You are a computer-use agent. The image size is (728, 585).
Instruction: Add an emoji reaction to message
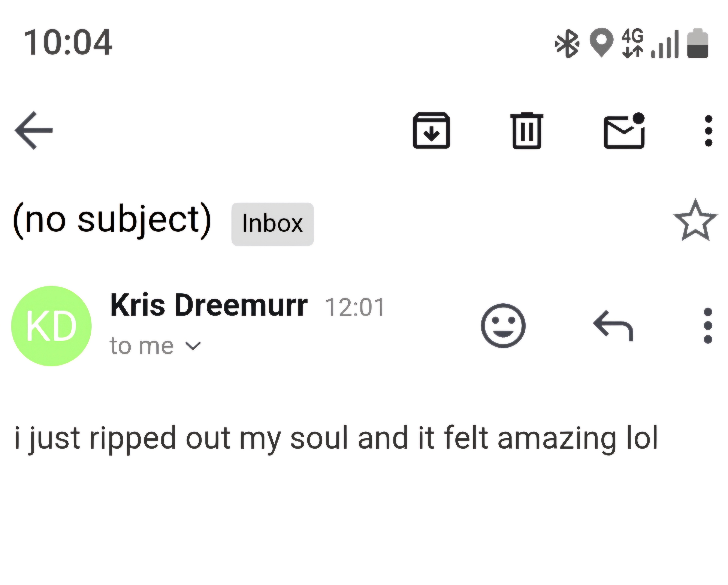pos(503,325)
